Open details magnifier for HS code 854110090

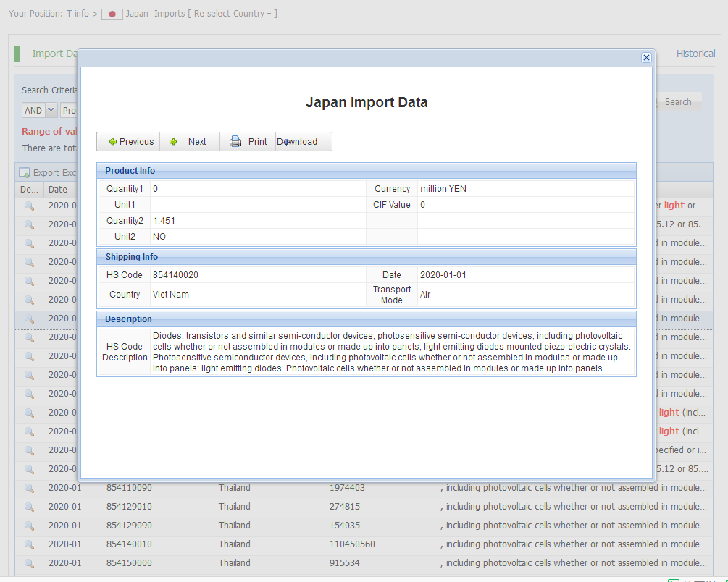coord(29,488)
